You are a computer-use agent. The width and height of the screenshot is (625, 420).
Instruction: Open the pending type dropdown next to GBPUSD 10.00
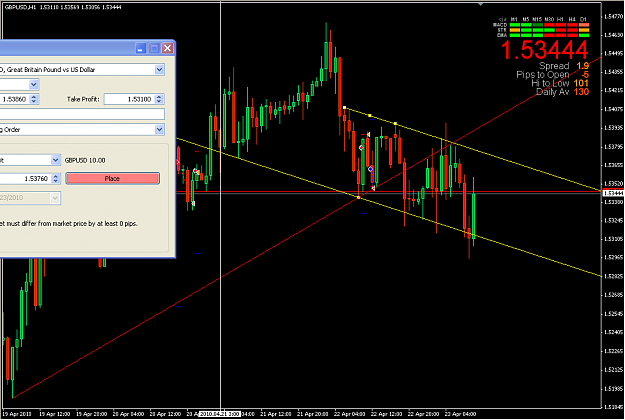pos(55,160)
